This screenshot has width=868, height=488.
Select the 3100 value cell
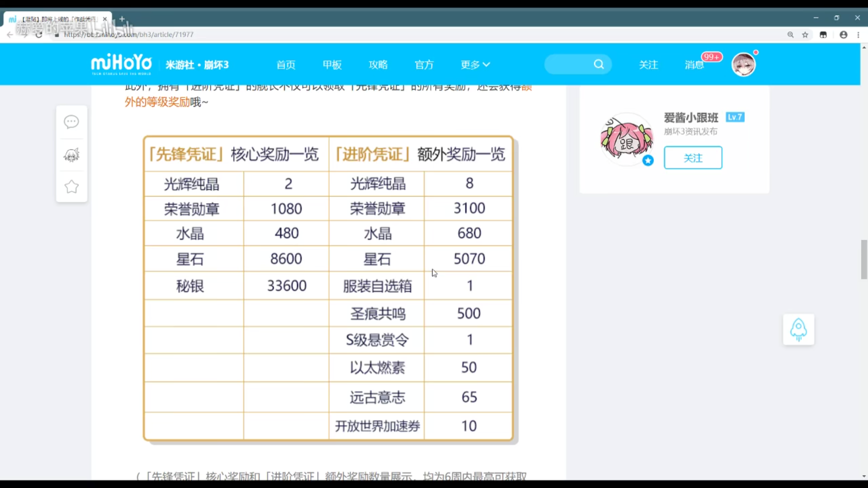469,208
